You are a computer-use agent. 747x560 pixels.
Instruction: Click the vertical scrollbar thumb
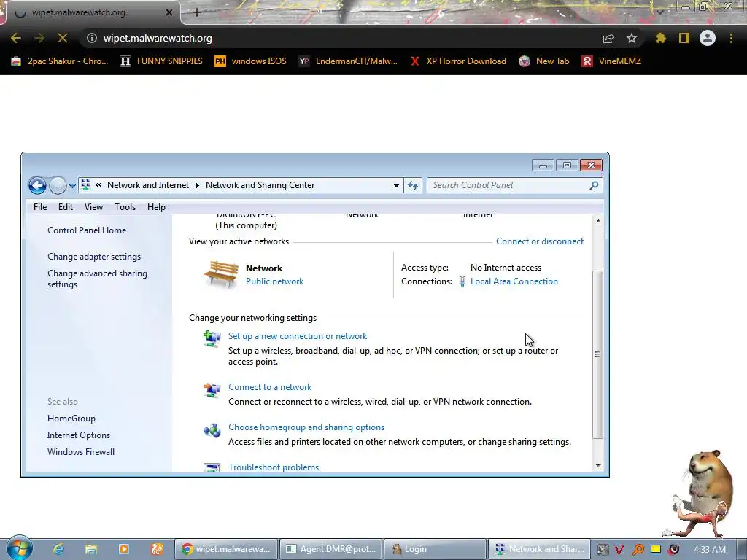pyautogui.click(x=598, y=354)
